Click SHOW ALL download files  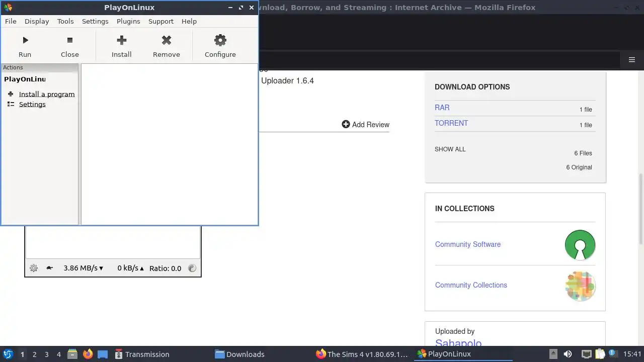click(450, 149)
